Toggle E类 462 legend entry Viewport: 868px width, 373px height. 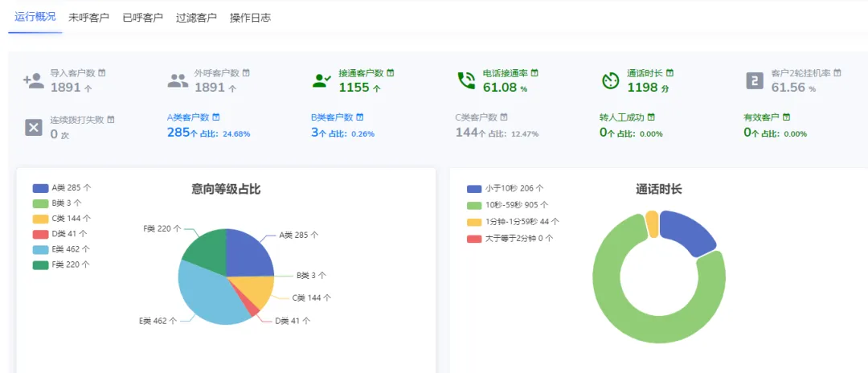pyautogui.click(x=61, y=249)
